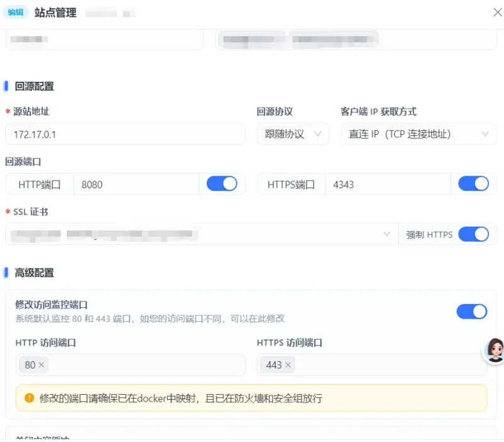The height and width of the screenshot is (442, 504).
Task: Remove the 443 port tag
Action: (288, 365)
